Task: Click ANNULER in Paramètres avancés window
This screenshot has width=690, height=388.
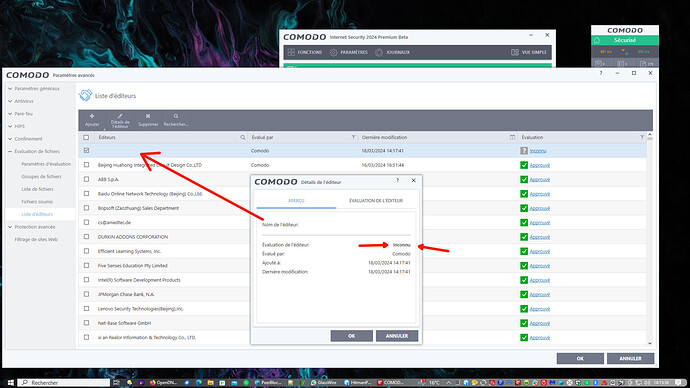Action: [630, 359]
